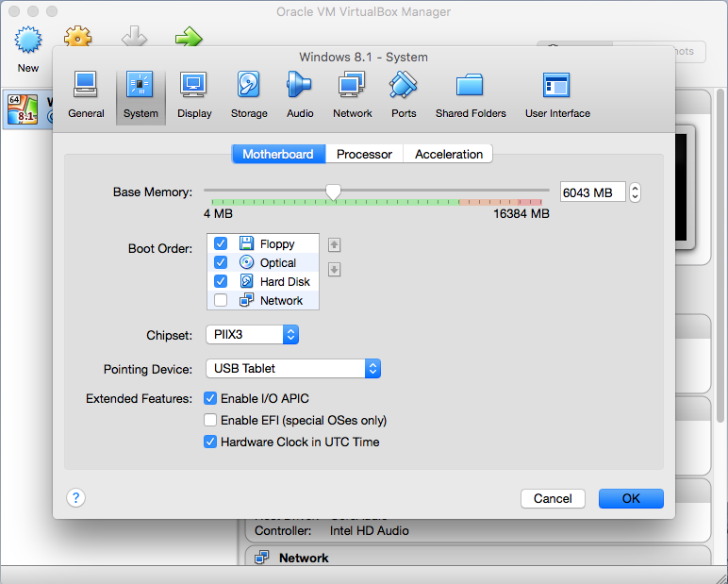Click the Network icon in boot order
728x584 pixels.
(246, 300)
